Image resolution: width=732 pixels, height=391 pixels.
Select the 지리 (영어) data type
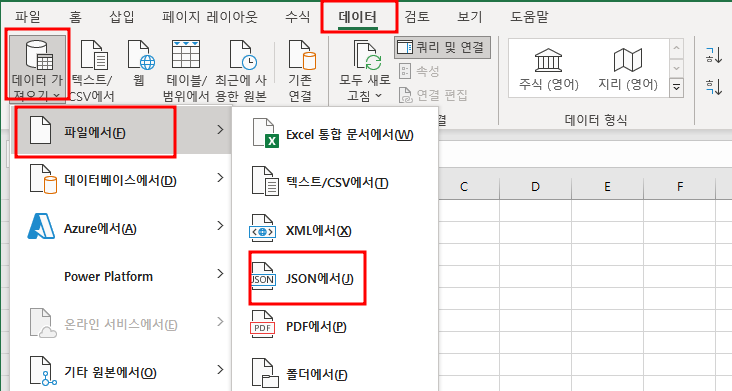click(x=628, y=69)
